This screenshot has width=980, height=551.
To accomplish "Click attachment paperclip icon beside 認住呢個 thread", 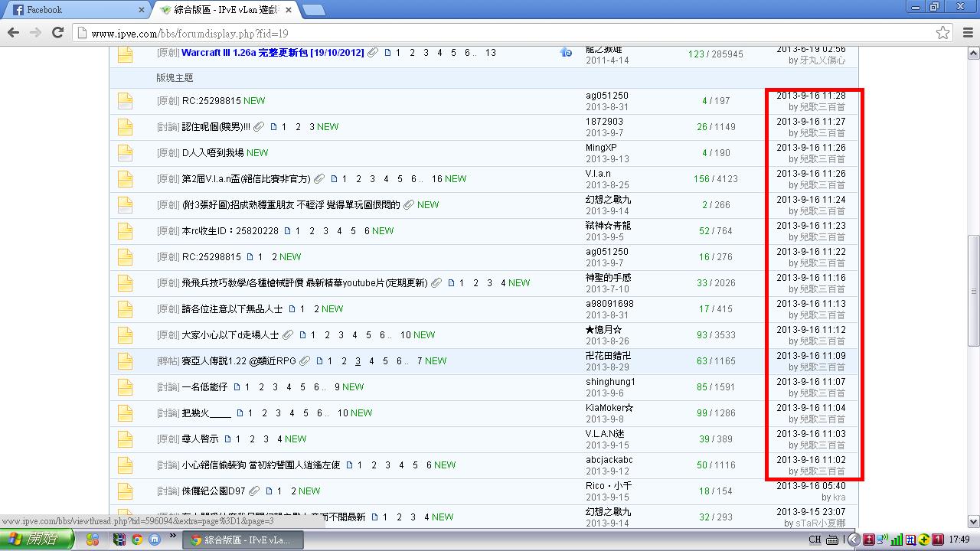I will [259, 127].
